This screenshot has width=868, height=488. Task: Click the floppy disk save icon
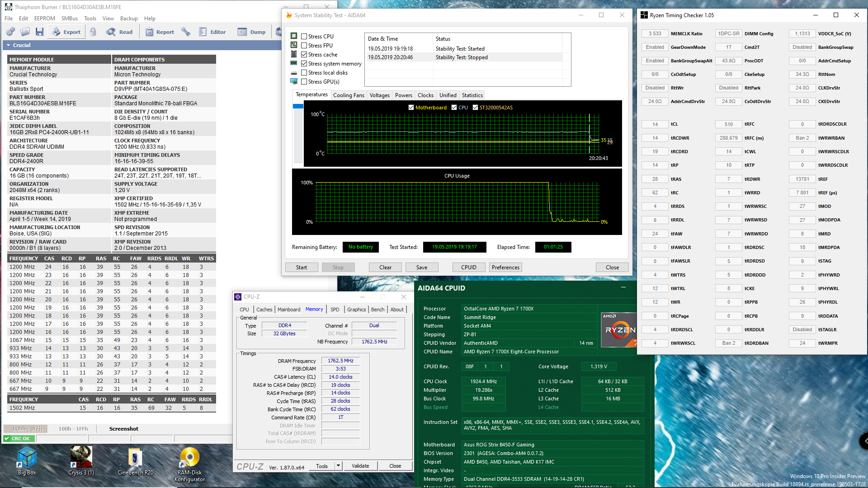tap(40, 32)
